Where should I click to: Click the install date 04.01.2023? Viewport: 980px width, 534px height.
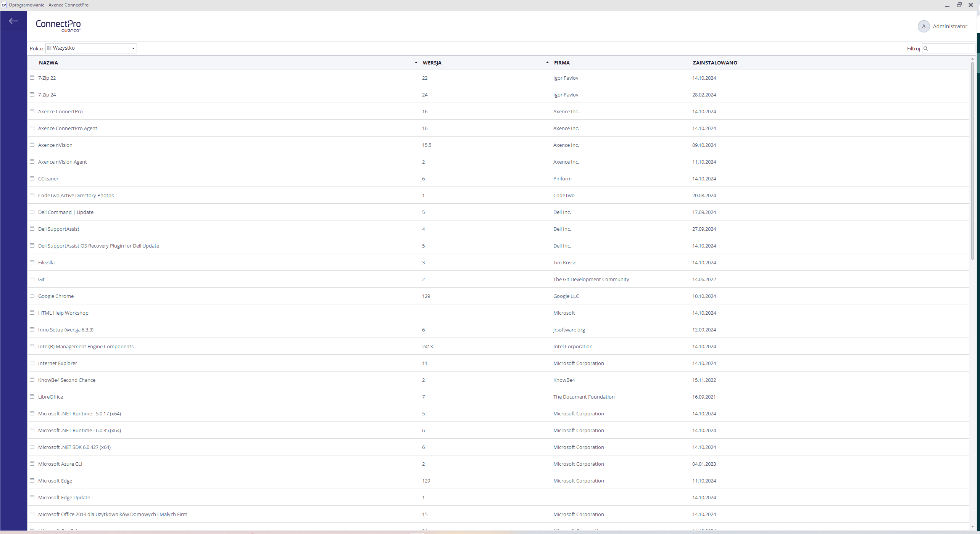pos(704,464)
